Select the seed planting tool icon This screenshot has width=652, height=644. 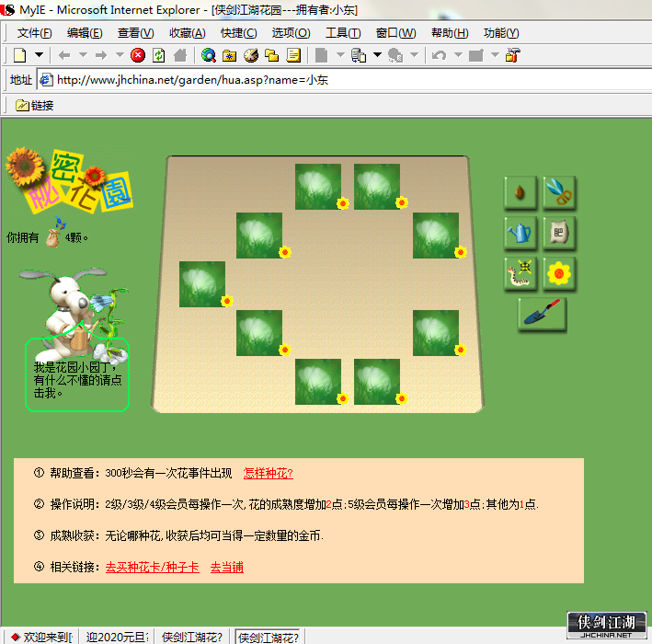[x=520, y=192]
